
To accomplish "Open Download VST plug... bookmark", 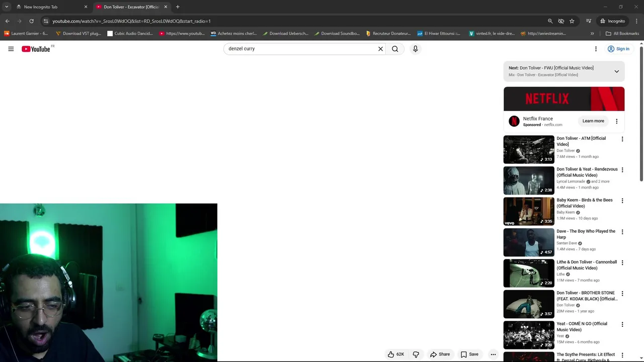I will (78, 34).
